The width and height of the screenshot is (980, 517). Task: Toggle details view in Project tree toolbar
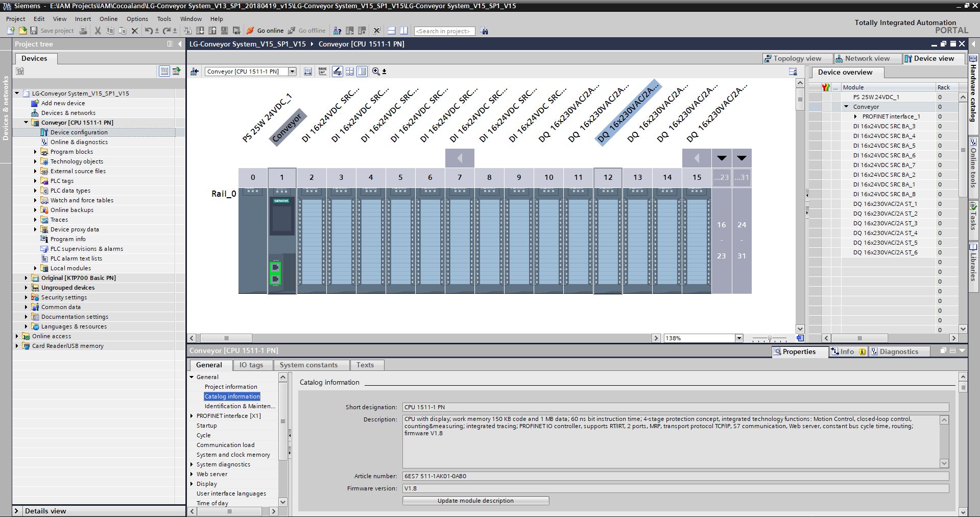pos(164,71)
